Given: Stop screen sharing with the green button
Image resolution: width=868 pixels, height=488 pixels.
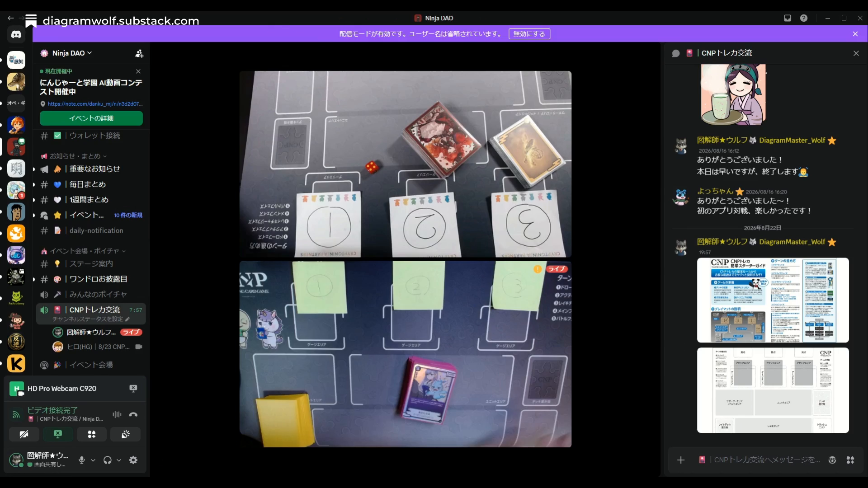Looking at the screenshot, I should tap(58, 434).
